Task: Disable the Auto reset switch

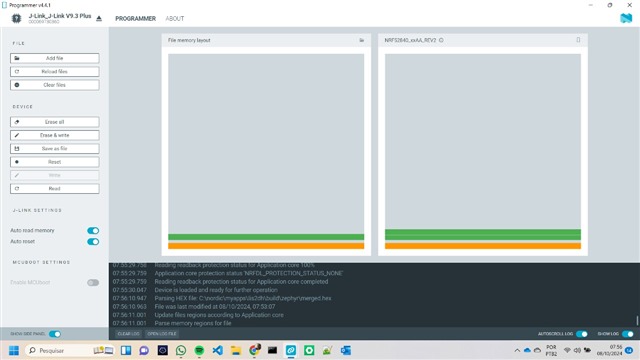Action: tap(93, 242)
